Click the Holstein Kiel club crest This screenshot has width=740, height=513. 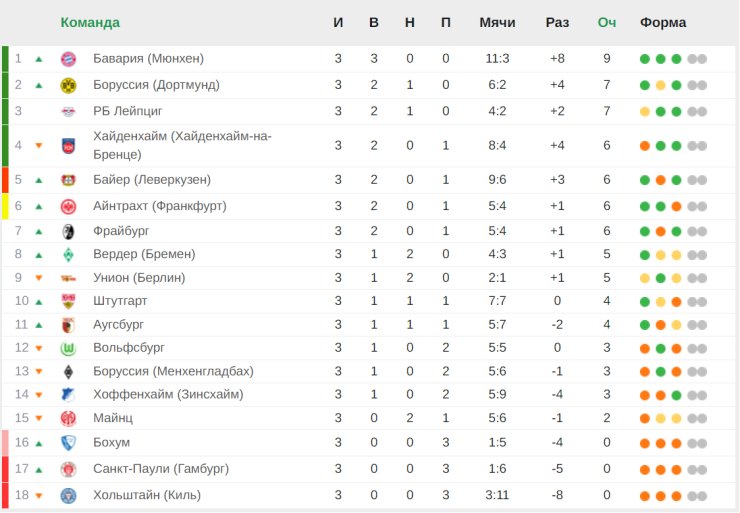pos(68,495)
